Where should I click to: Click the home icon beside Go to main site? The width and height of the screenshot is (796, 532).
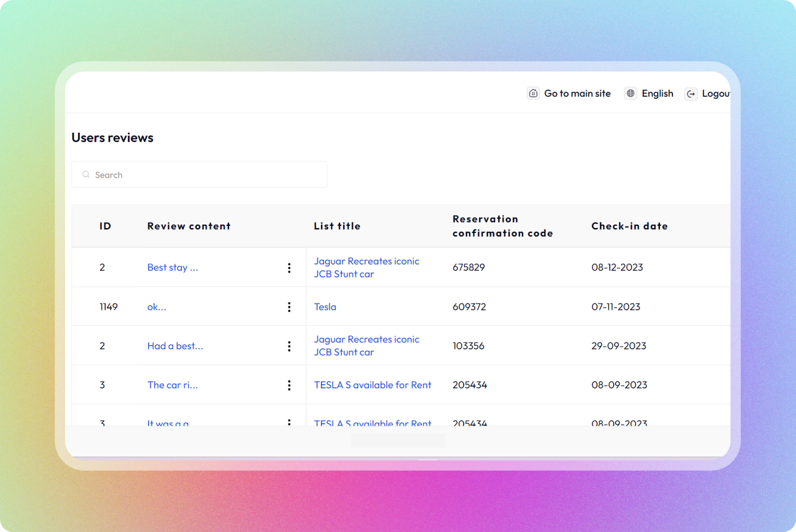pyautogui.click(x=534, y=94)
